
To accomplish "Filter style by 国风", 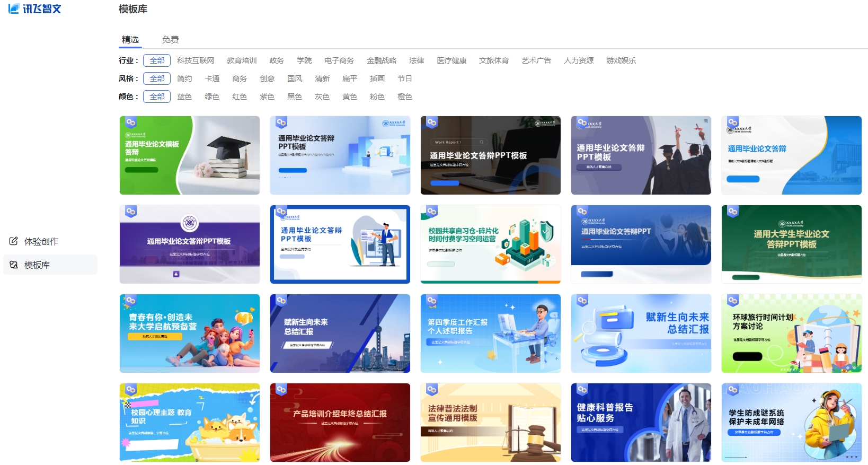I will (295, 78).
